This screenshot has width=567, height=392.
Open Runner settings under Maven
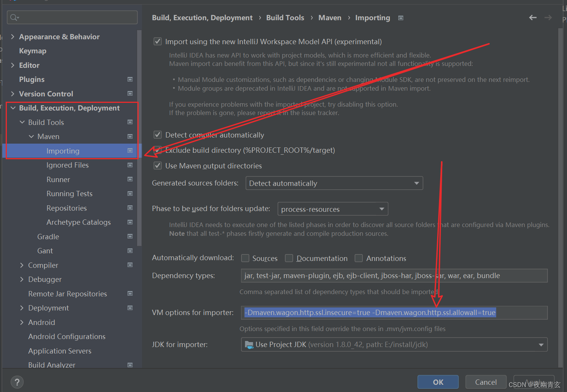point(58,179)
